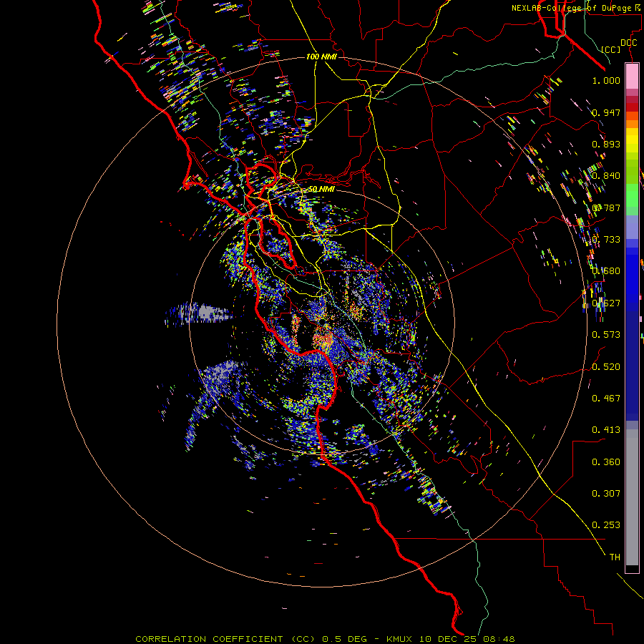The image size is (644, 644).
Task: Click the Correlation Coefficient KMUX caption at the bottom
Action: [x=325, y=639]
